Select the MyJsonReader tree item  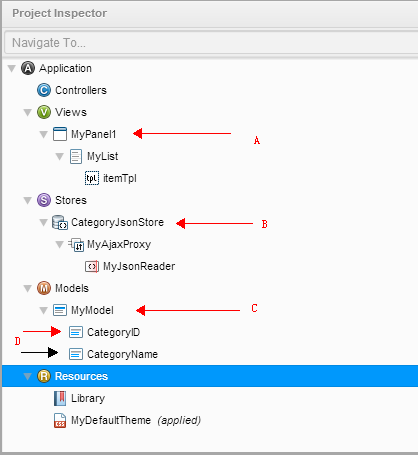[x=130, y=266]
